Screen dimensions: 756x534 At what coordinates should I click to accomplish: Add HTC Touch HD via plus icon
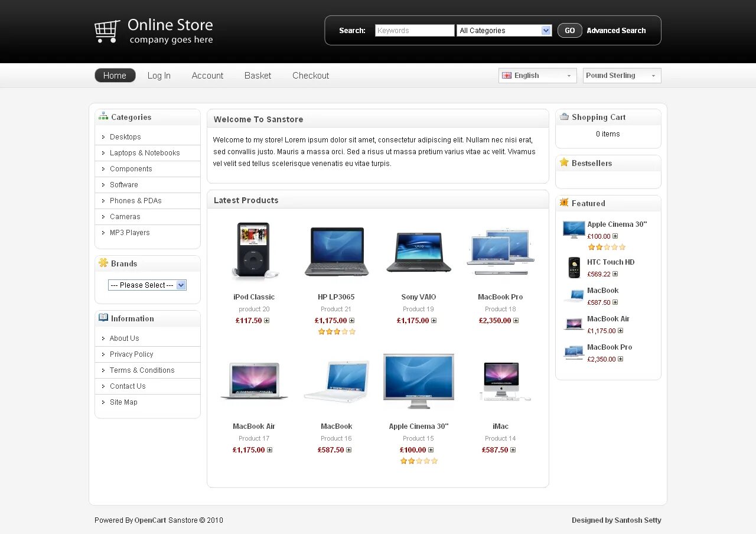pos(615,273)
